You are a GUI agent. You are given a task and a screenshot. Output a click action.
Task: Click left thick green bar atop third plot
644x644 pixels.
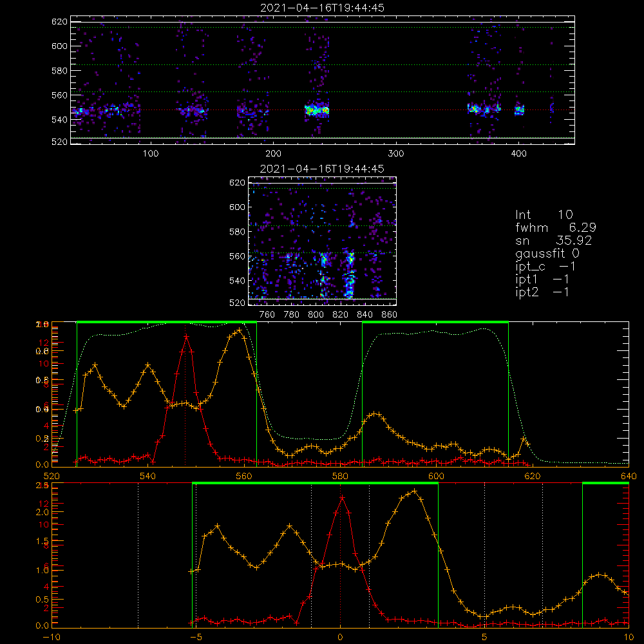167,322
